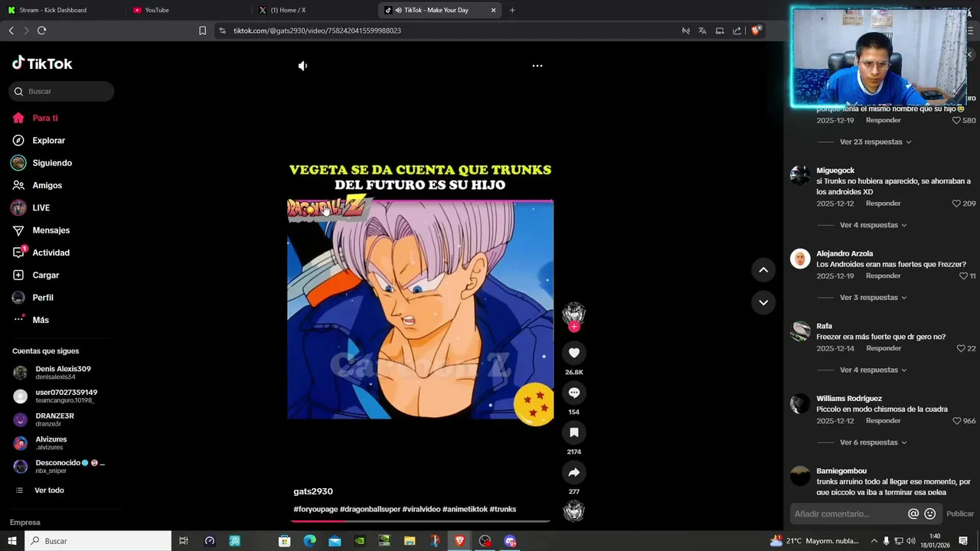
Task: Open gats2930 creator profile link
Action: coord(313,491)
